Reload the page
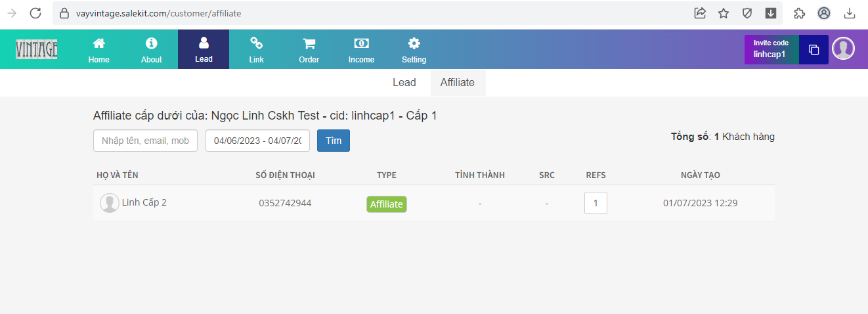The height and width of the screenshot is (314, 868). [x=35, y=13]
